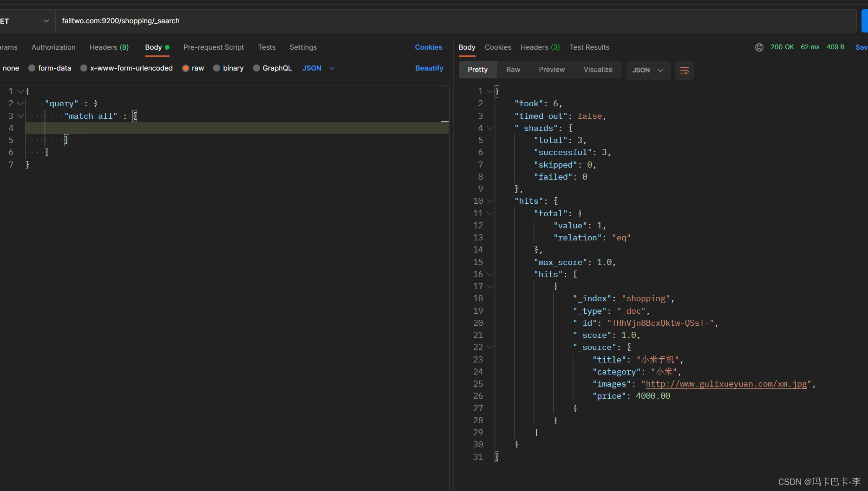Click the 409 B response size
The width and height of the screenshot is (868, 491).
pos(835,47)
